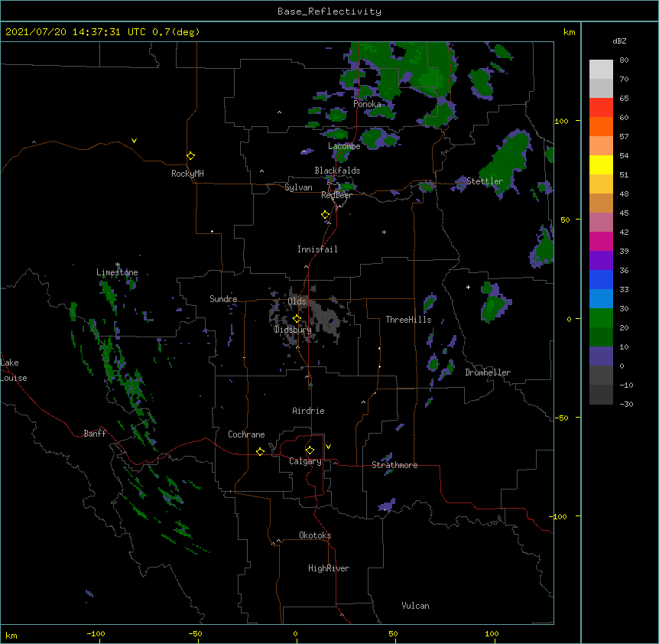Click the Base_Reflectivity title text
Viewport: 659px width, 644px height.
[329, 11]
